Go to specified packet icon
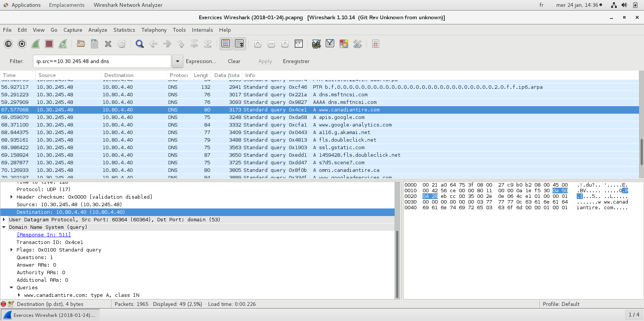Image resolution: width=644 pixels, height=321 pixels. [181, 44]
